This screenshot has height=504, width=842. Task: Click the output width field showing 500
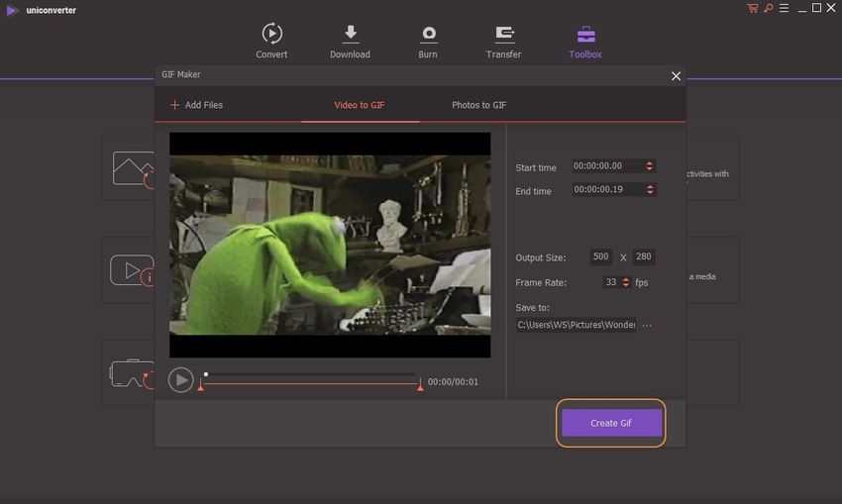click(600, 257)
